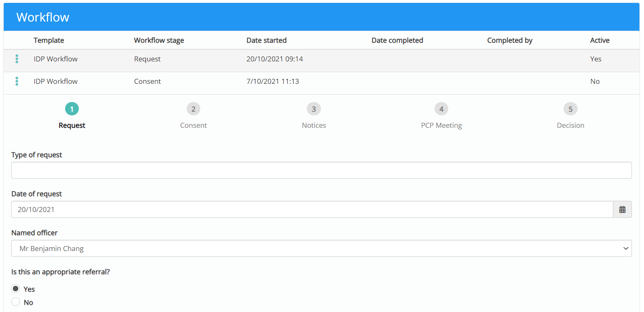Image resolution: width=644 pixels, height=312 pixels.
Task: Click the date 20/10/2021 09:14 cell
Action: 275,59
